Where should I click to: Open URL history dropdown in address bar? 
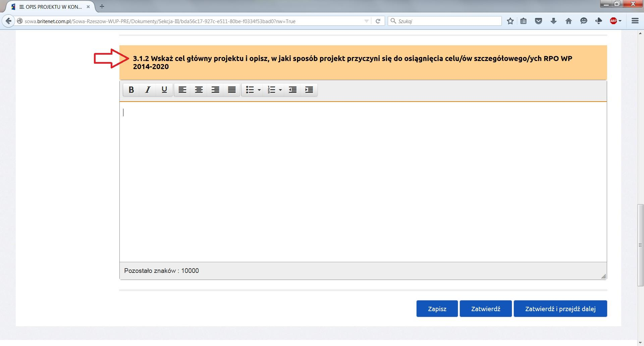coord(366,21)
